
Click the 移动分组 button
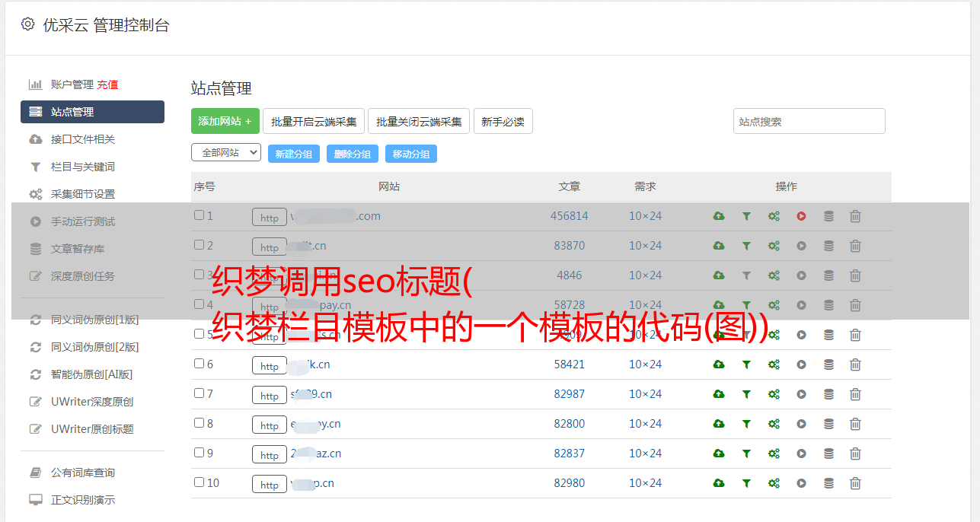tap(411, 154)
